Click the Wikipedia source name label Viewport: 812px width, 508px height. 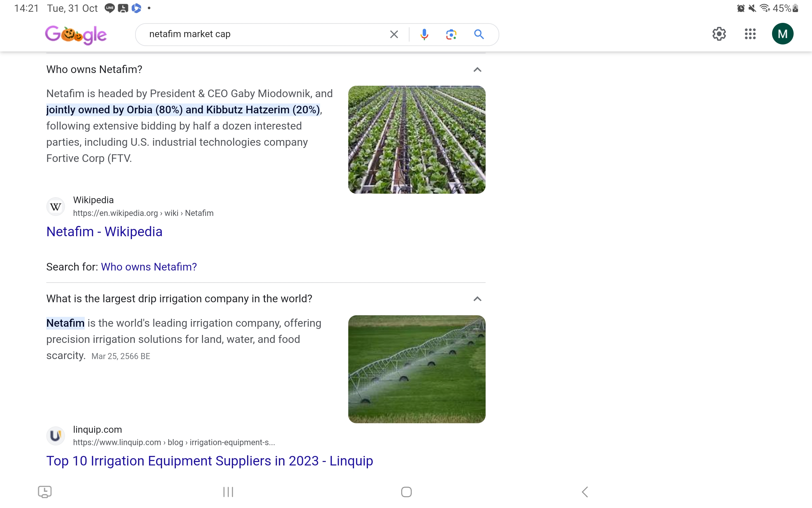(x=93, y=200)
